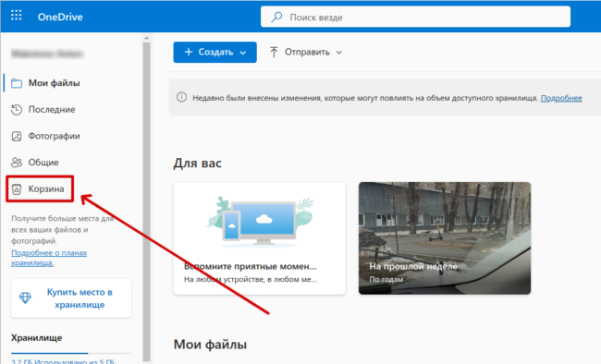The width and height of the screenshot is (601, 364).
Task: Click the upload arrow icon
Action: coord(274,52)
